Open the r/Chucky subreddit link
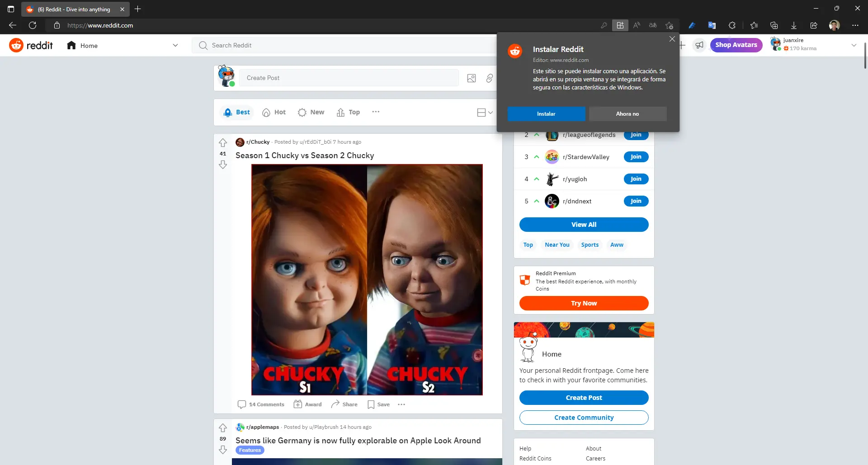Image resolution: width=868 pixels, height=465 pixels. [x=258, y=142]
